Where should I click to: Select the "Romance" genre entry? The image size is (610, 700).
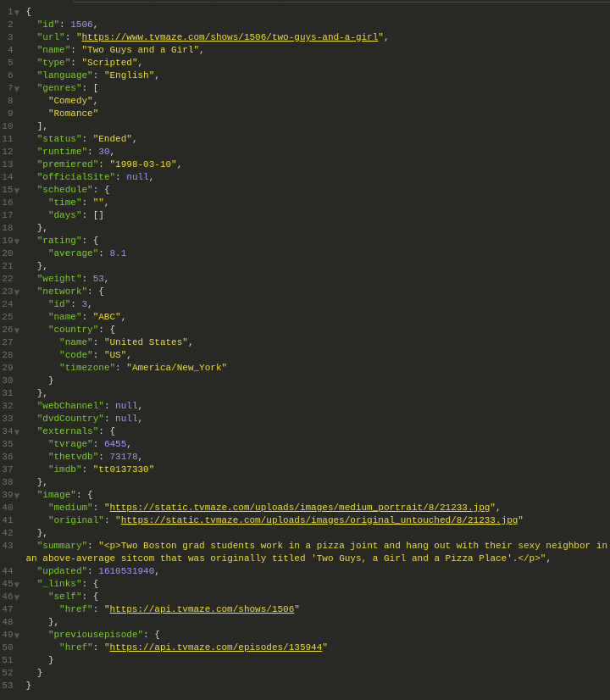(73, 114)
